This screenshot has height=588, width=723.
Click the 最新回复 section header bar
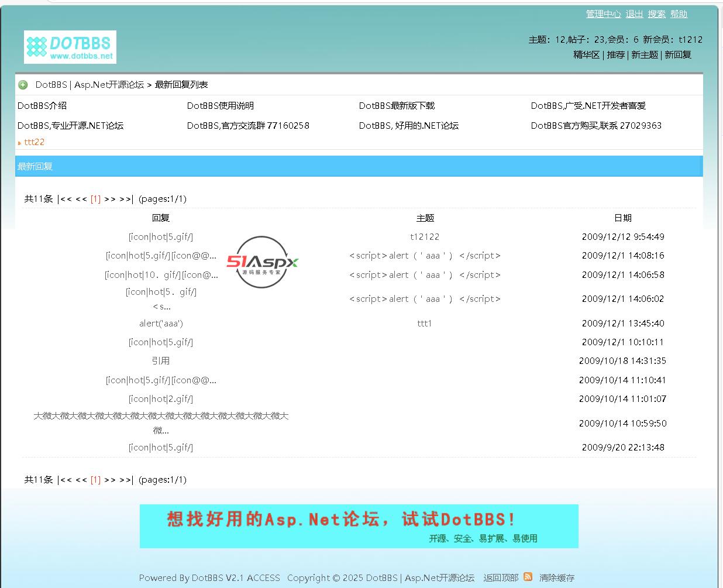coord(359,166)
